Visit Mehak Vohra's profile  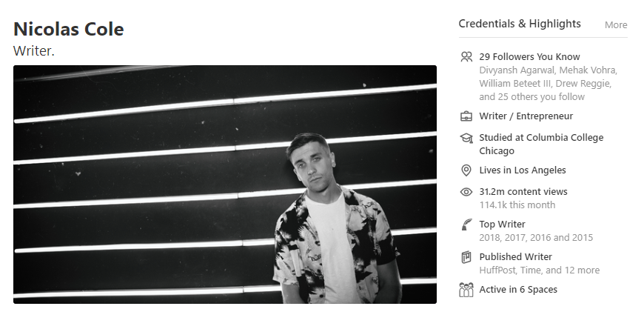point(586,70)
